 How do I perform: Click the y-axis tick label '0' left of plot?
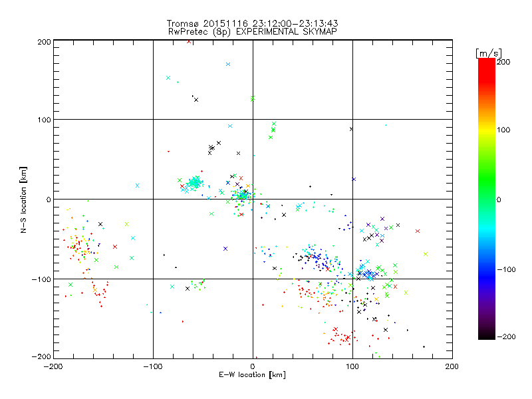pyautogui.click(x=49, y=199)
